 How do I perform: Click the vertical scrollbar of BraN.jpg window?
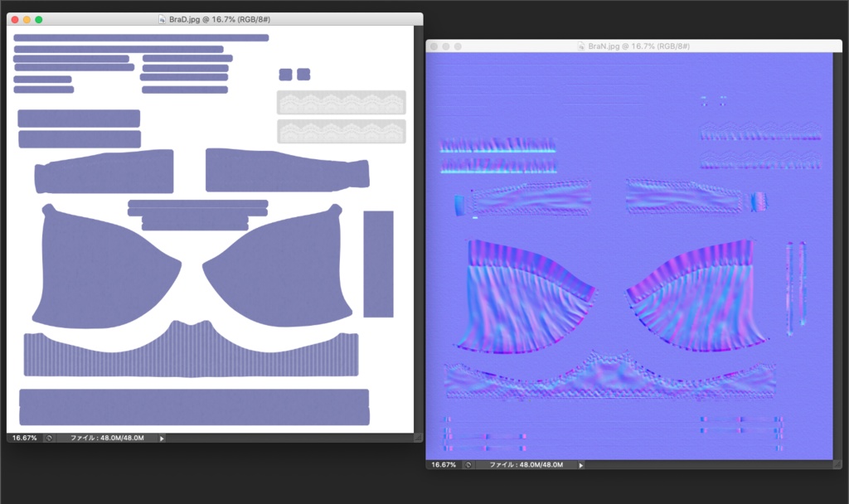(x=837, y=256)
